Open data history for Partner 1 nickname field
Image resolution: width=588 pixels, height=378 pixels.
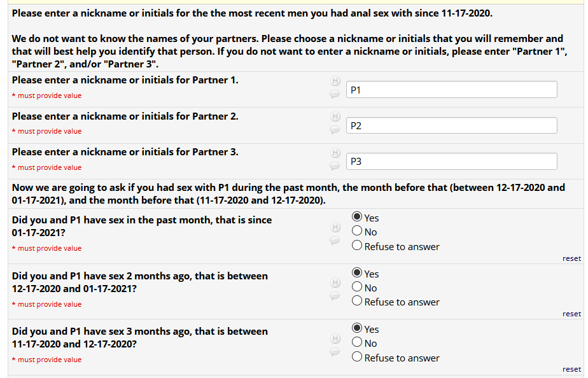335,81
